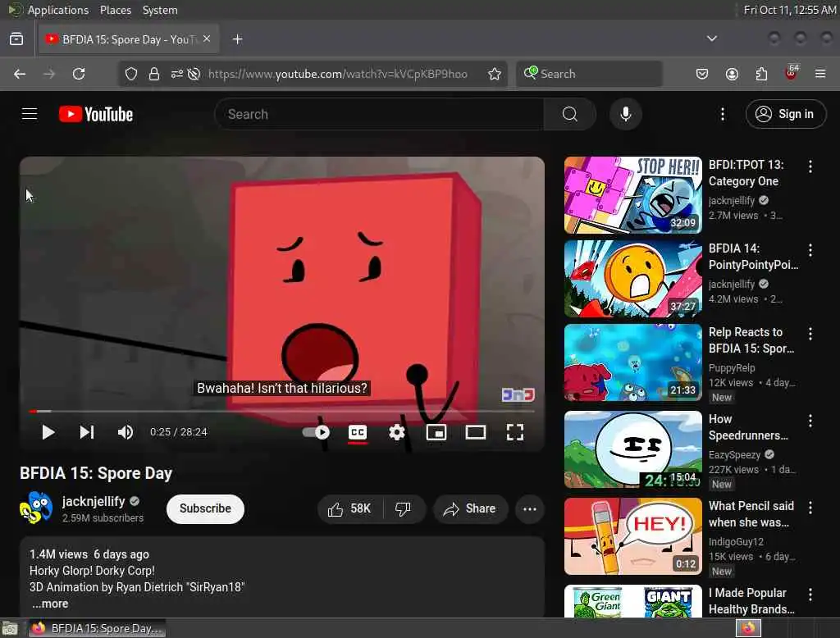Open YouTube guide hamburger menu
Viewport: 840px width, 638px height.
coord(30,114)
